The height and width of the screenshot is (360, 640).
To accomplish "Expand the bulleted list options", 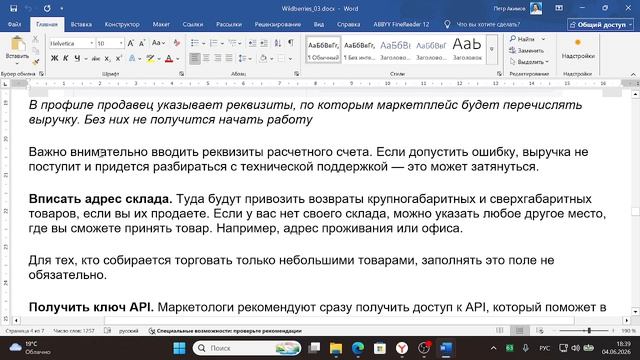I will [203, 43].
